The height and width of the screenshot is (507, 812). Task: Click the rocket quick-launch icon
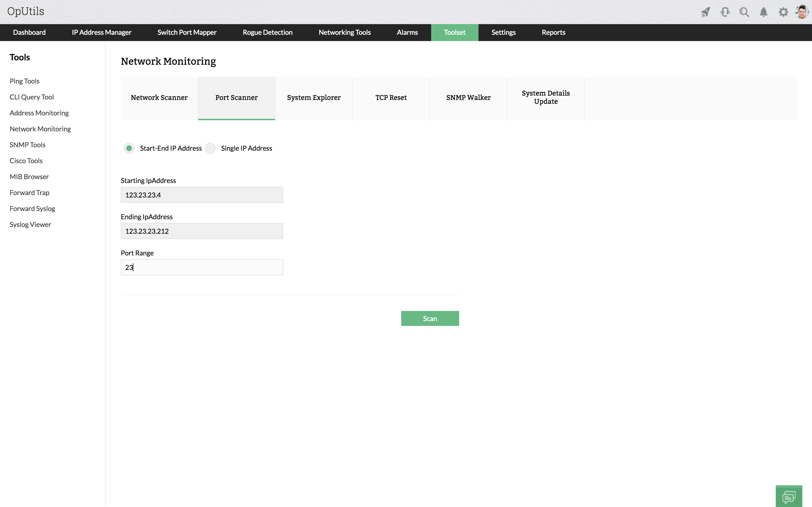point(705,12)
